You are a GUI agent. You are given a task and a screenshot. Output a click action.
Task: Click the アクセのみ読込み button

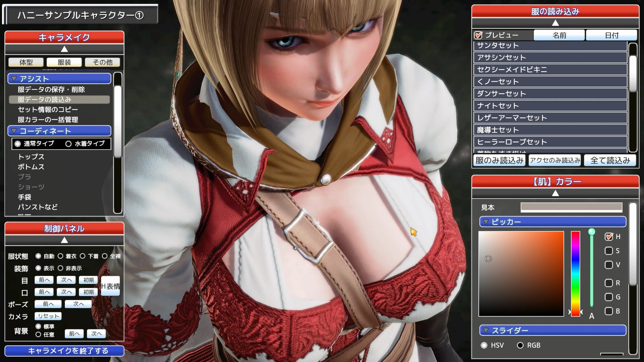click(555, 161)
